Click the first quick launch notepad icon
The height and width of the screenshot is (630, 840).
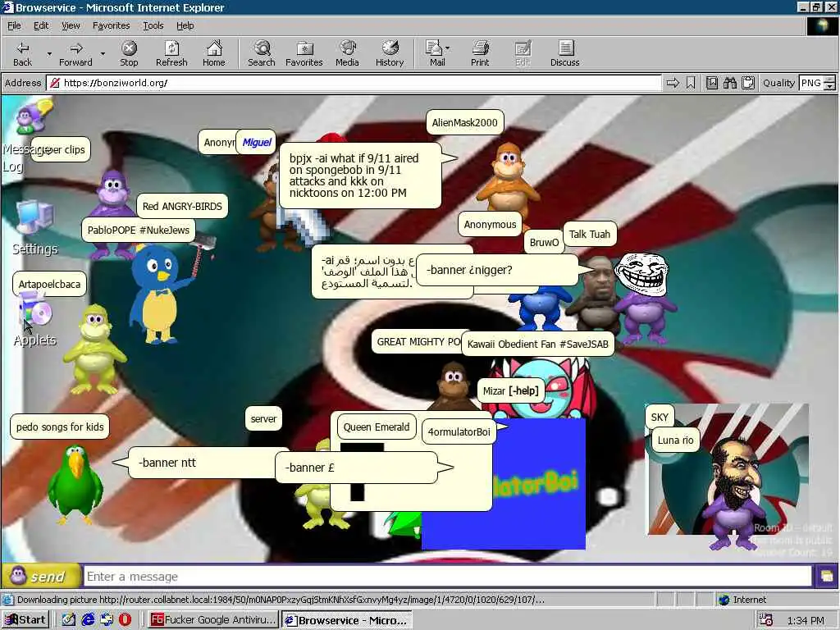(x=69, y=620)
